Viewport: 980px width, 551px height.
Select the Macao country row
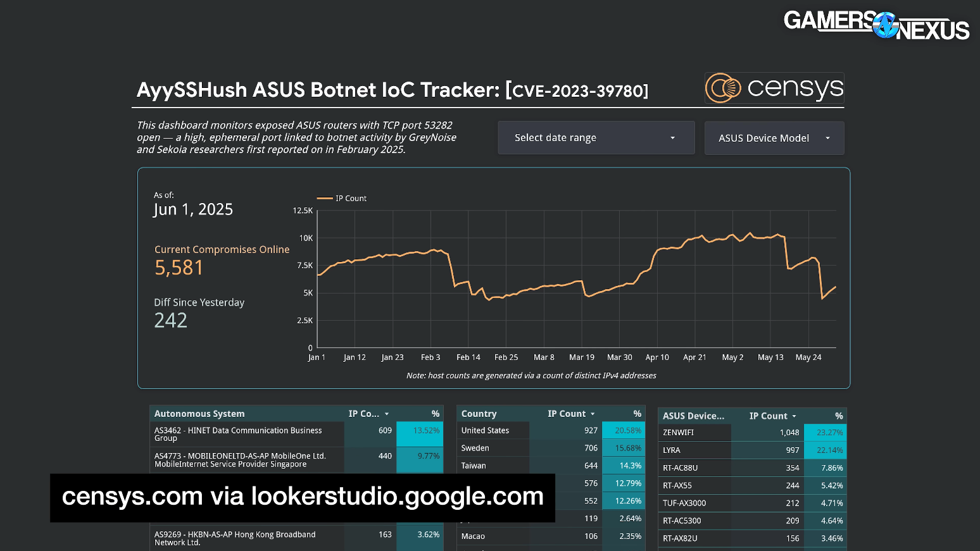click(x=551, y=536)
